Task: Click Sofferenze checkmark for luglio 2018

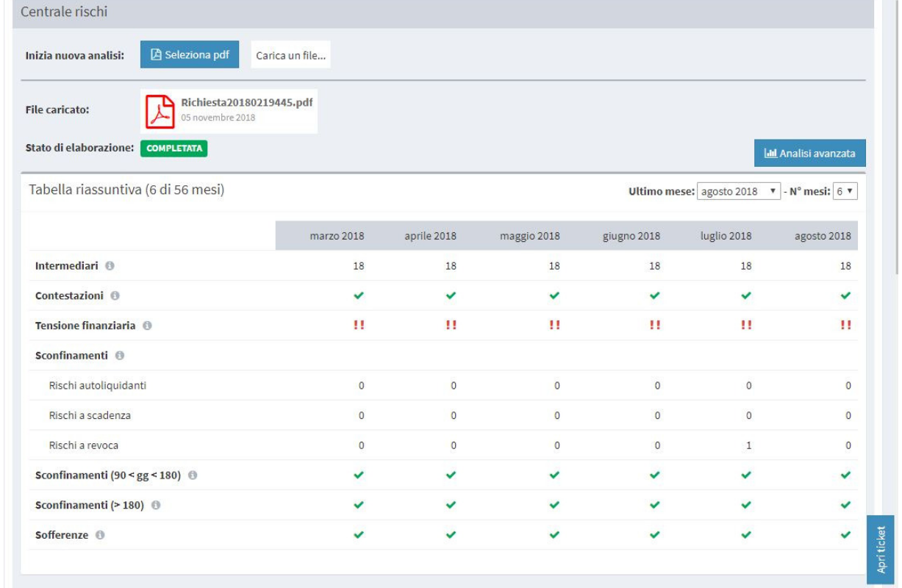Action: (x=747, y=535)
